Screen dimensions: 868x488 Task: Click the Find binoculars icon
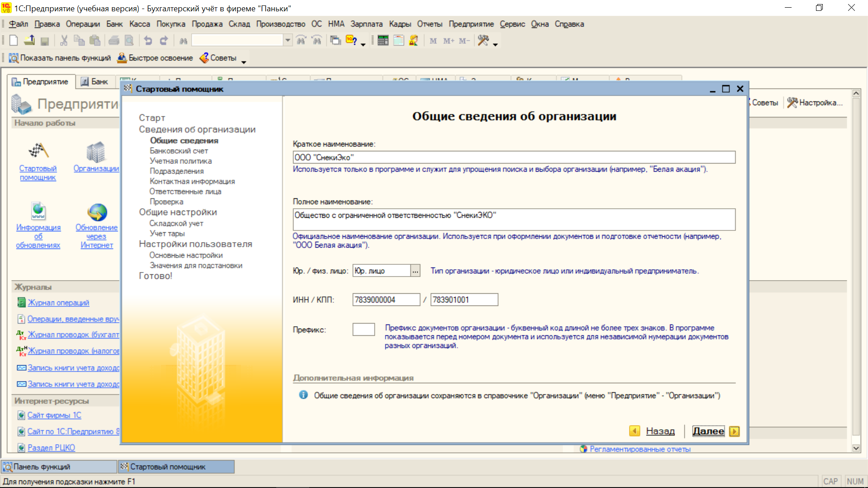[x=183, y=41]
